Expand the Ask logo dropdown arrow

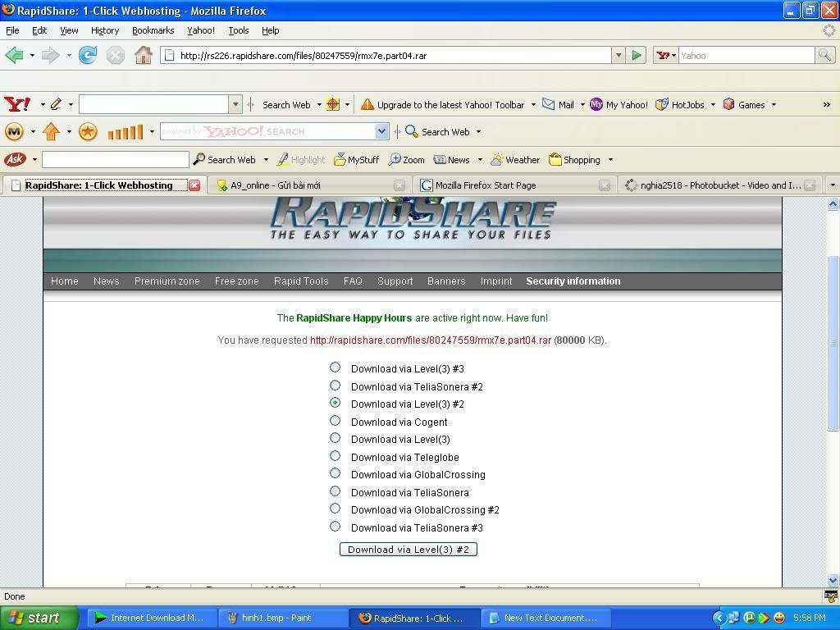click(x=34, y=160)
